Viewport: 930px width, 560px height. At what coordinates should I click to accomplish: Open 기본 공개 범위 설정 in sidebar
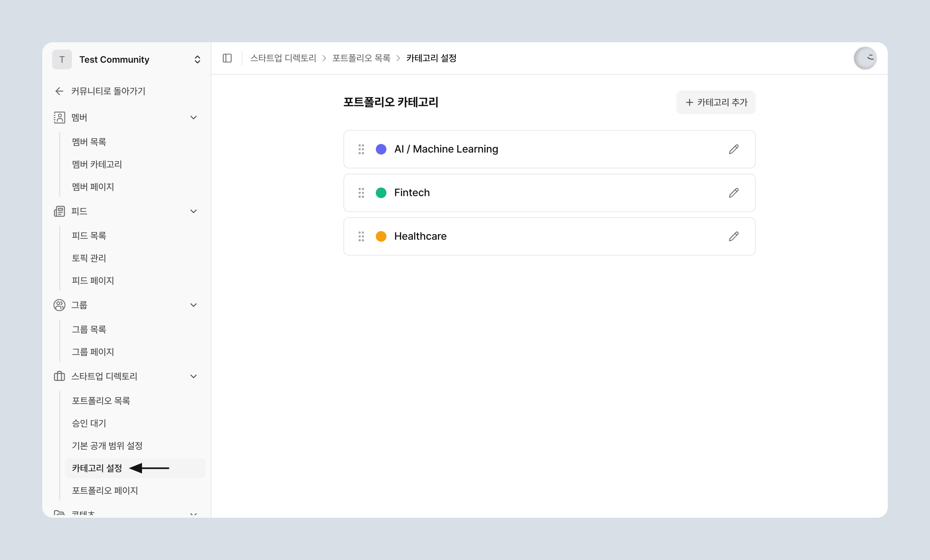(107, 446)
